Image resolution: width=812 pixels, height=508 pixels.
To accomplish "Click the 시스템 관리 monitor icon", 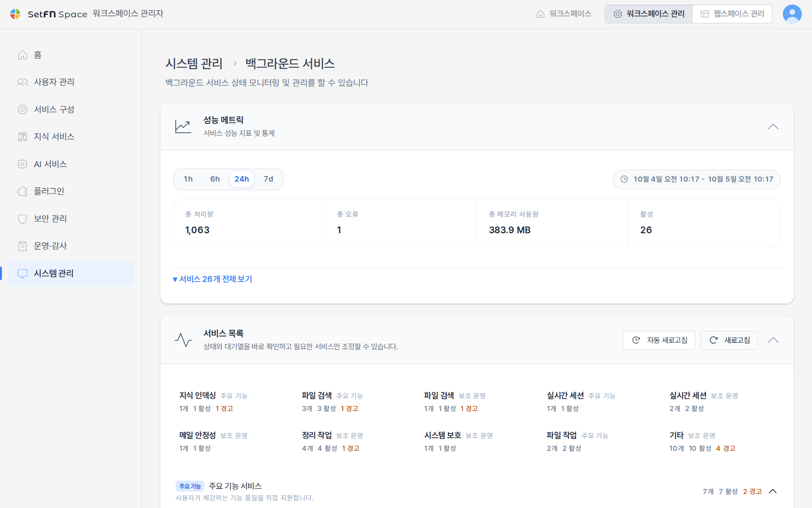I will click(x=22, y=273).
